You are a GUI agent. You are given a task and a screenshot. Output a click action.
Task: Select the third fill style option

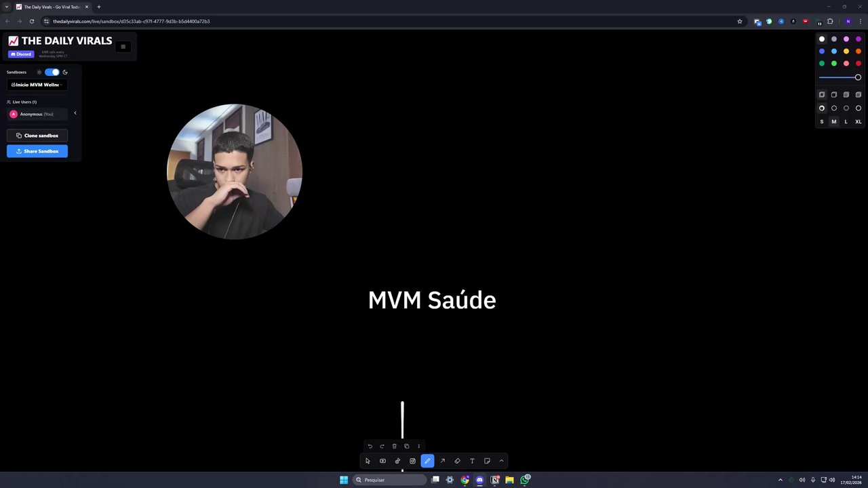coord(846,95)
